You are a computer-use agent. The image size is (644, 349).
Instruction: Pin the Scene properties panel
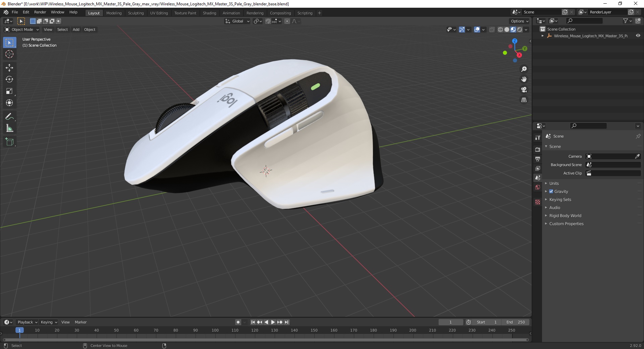pos(638,136)
